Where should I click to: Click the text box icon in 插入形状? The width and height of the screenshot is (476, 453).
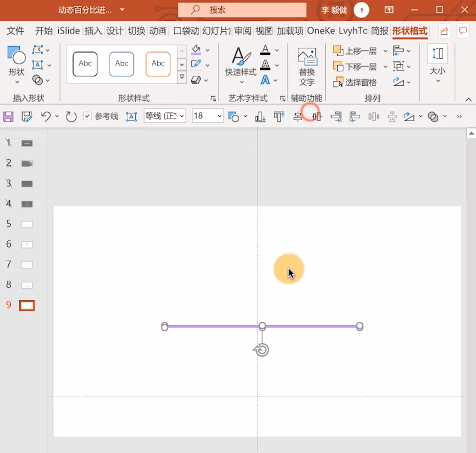click(37, 64)
